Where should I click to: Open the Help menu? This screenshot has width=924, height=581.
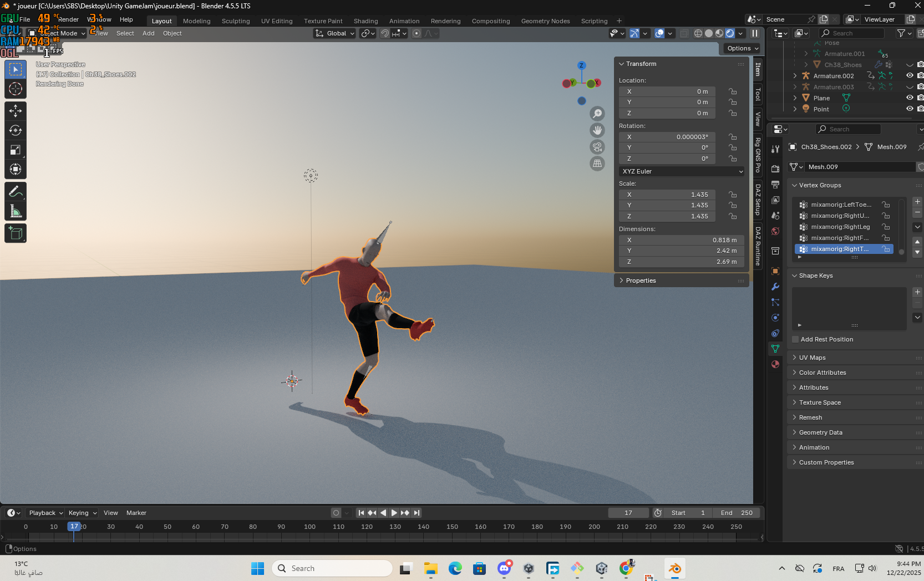click(126, 19)
